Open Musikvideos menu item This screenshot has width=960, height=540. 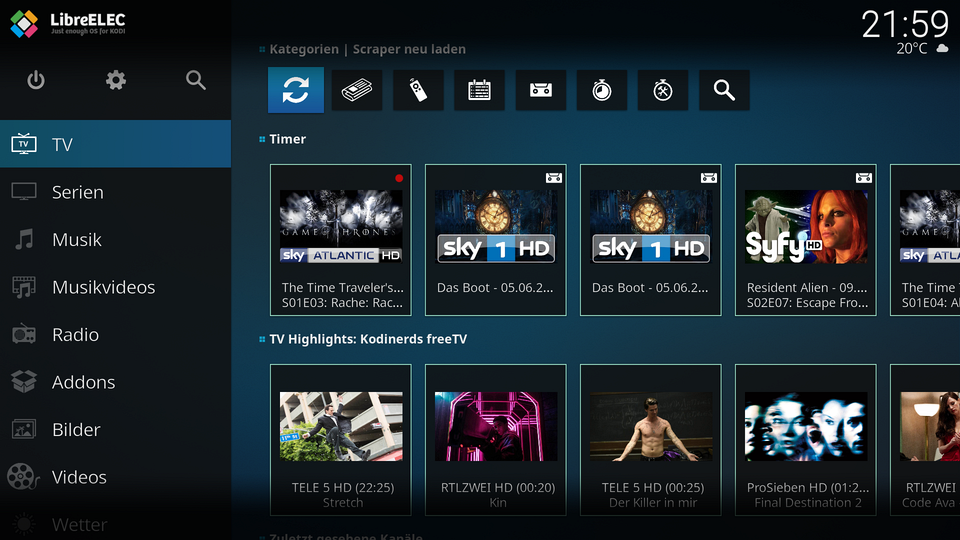click(x=116, y=287)
